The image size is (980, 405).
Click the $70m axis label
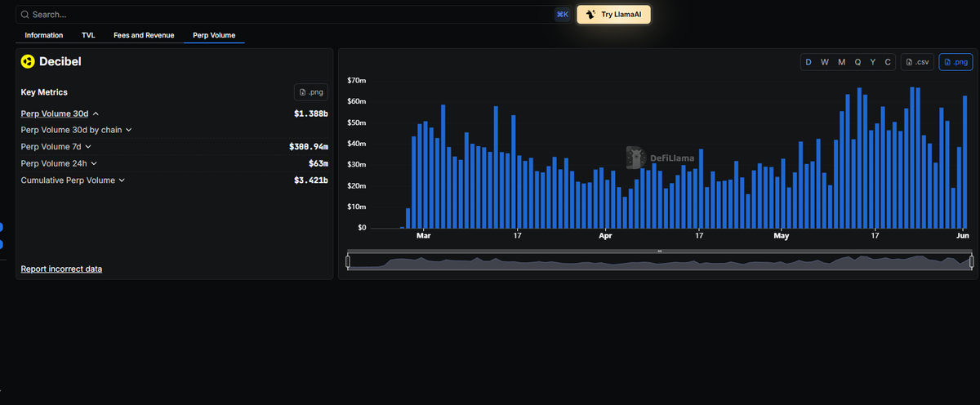point(356,80)
